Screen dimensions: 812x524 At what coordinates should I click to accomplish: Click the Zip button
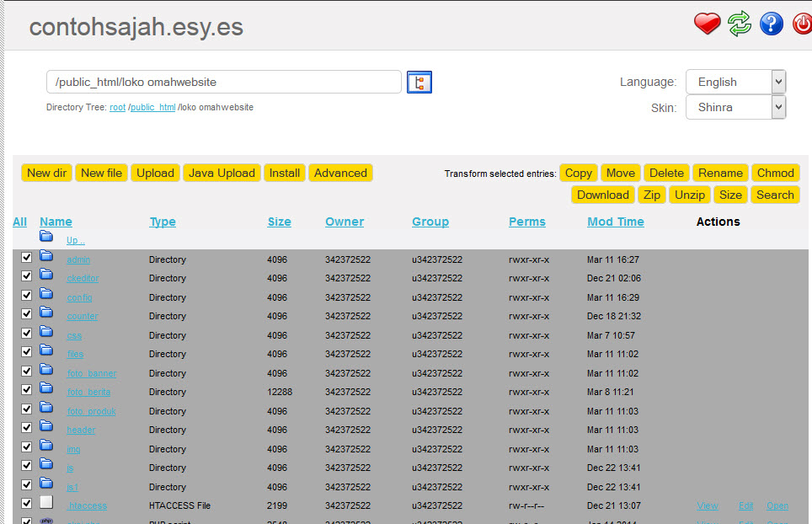coord(651,195)
